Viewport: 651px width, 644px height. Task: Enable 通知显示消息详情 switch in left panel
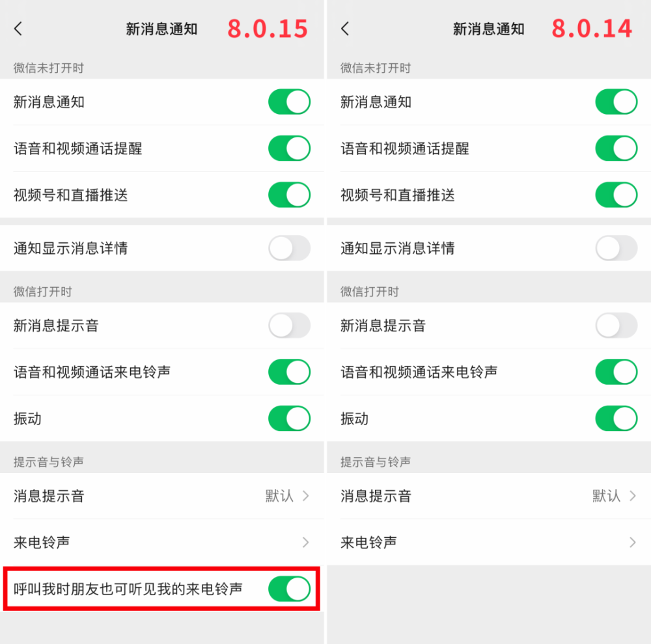[290, 248]
